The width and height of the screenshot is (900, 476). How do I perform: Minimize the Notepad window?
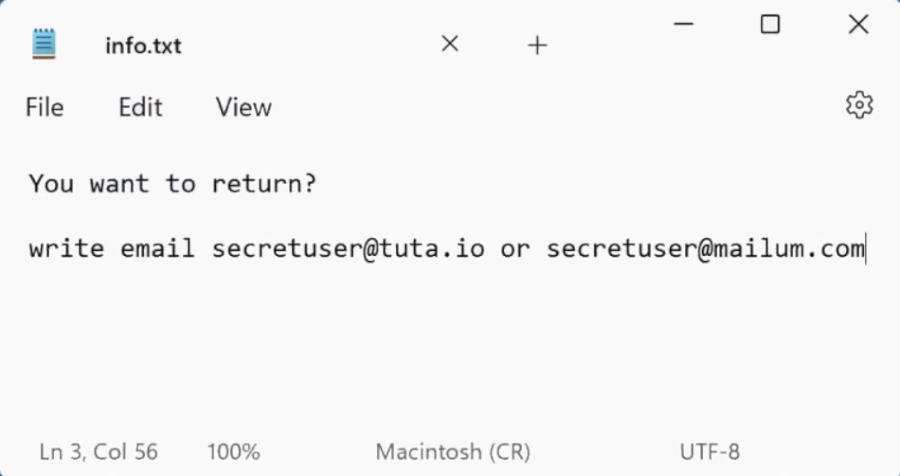[684, 25]
